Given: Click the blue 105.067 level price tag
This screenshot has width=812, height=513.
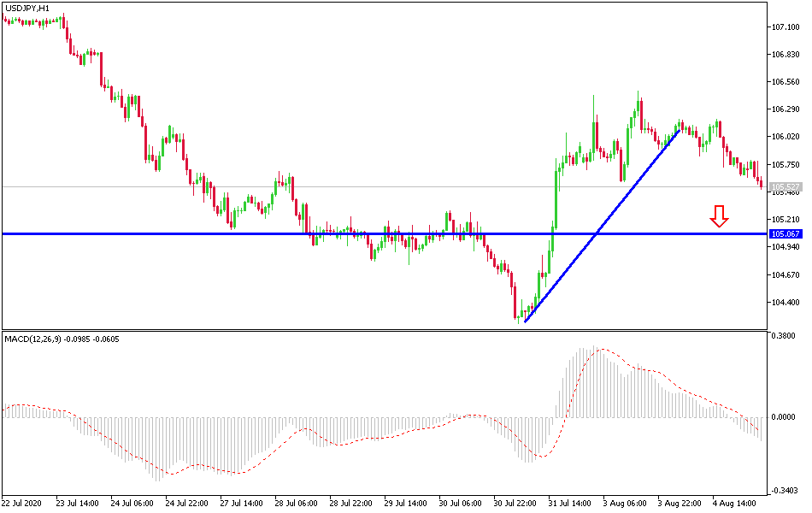Looking at the screenshot, I should coord(786,233).
